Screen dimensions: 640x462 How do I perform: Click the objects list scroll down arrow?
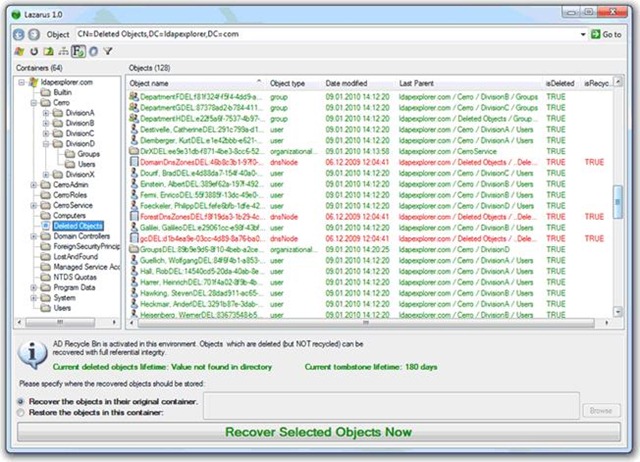[618, 312]
